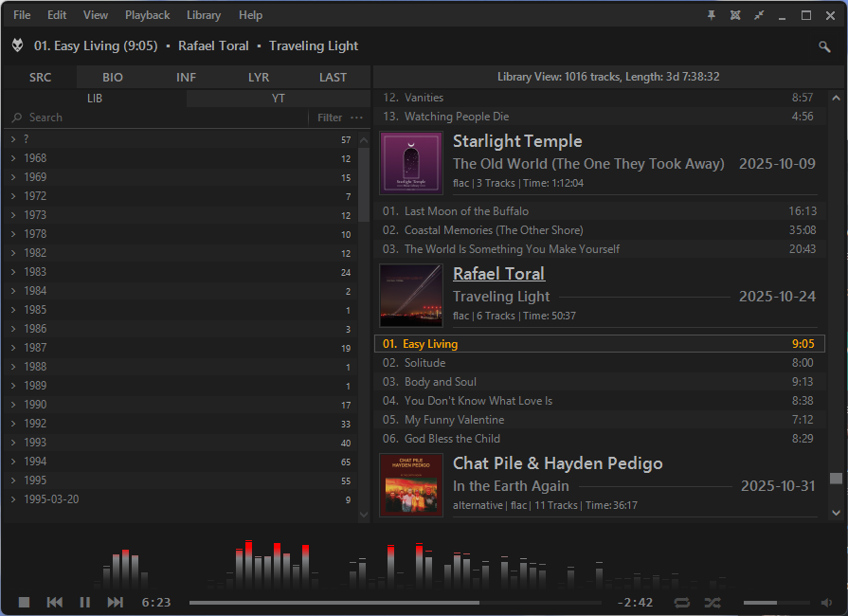Viewport: 848px width, 616px height.
Task: Stop playback
Action: (x=24, y=602)
